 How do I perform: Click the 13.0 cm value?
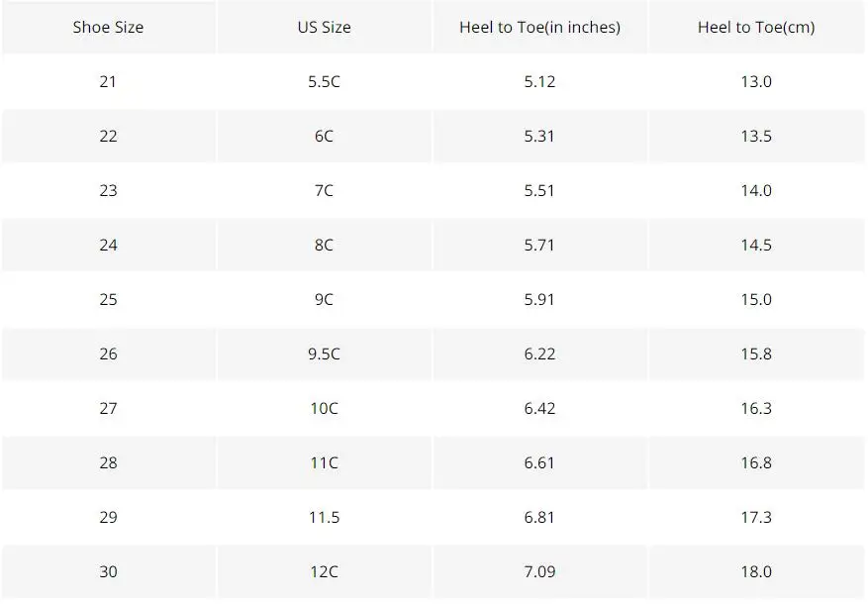pos(756,81)
